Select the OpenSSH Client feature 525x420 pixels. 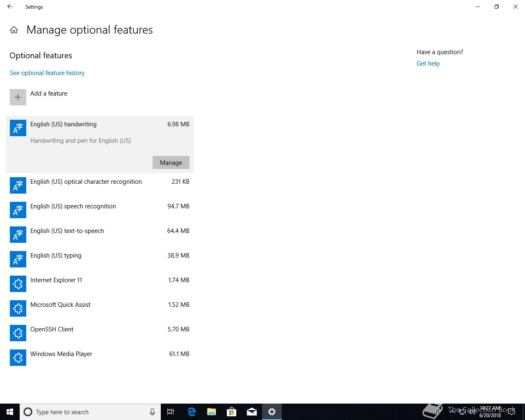click(100, 333)
